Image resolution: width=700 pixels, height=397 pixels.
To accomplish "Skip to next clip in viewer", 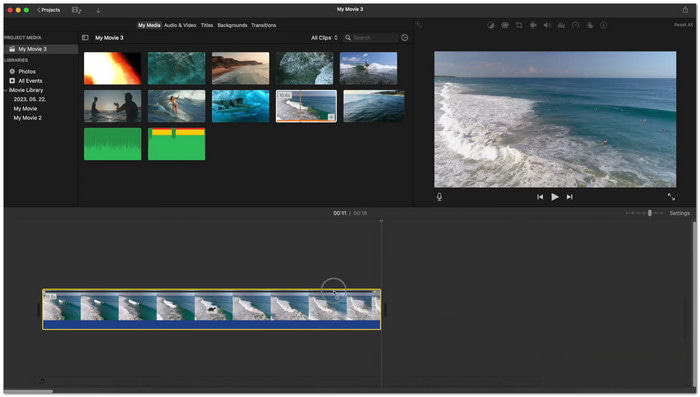I will [x=570, y=197].
